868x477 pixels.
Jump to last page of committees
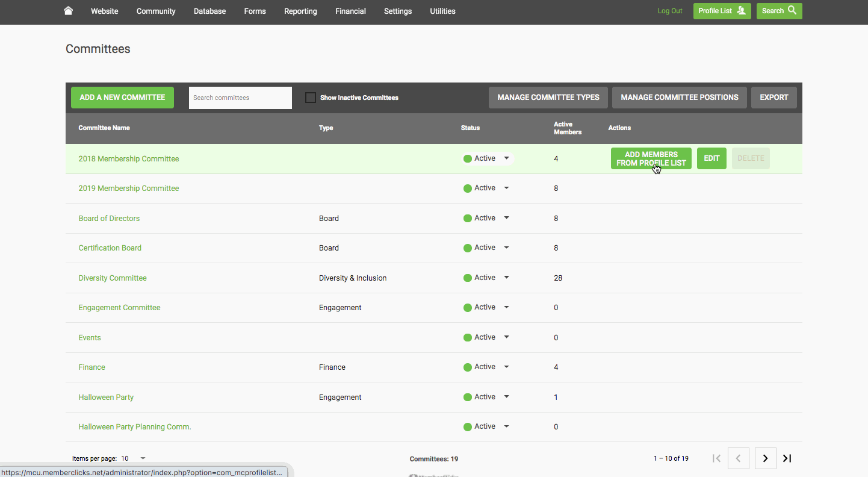click(x=787, y=458)
